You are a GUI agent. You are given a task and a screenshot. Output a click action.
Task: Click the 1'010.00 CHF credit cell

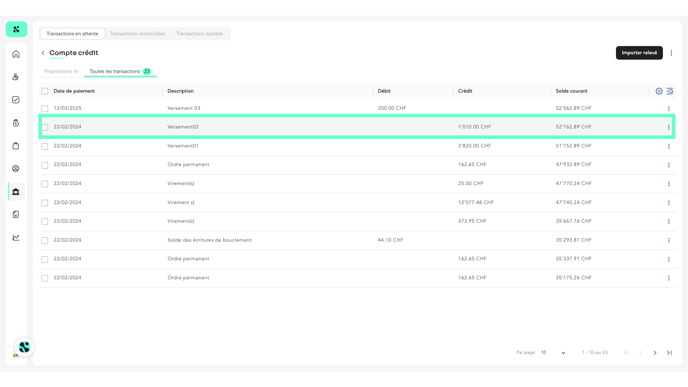474,127
